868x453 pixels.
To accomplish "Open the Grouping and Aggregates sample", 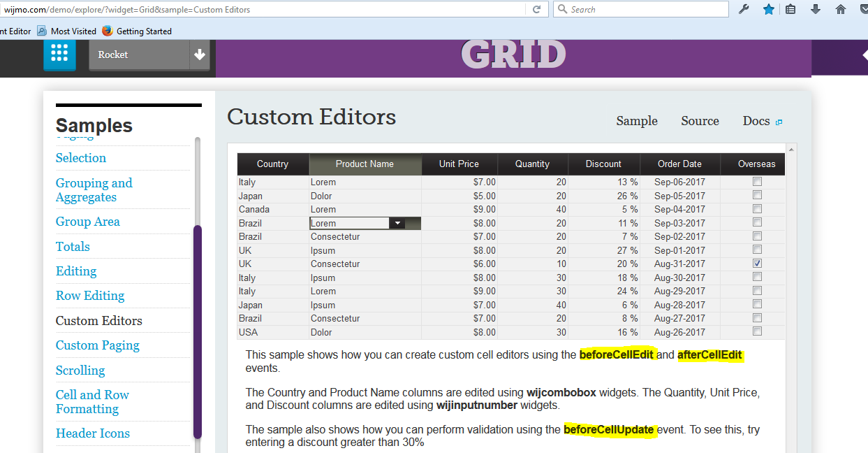I will (x=94, y=190).
